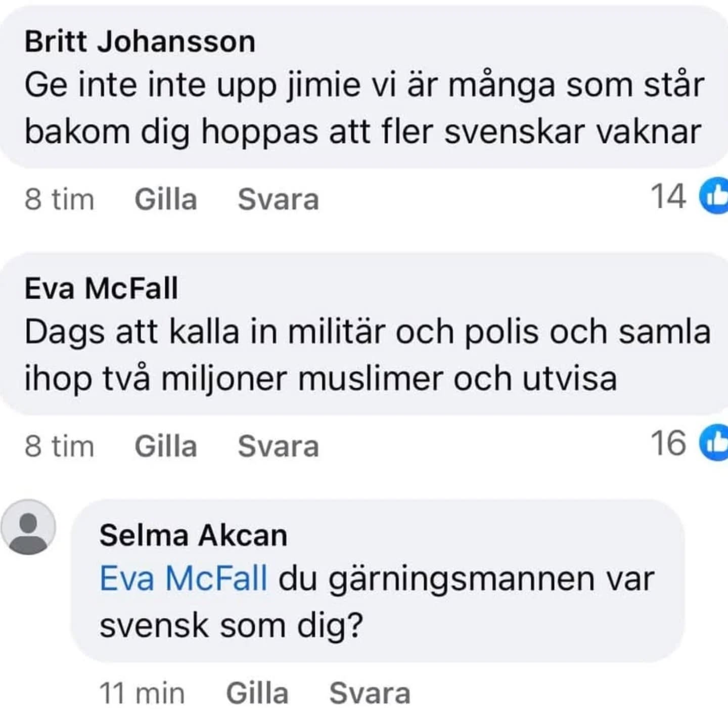Screen dimensions: 728x728
Task: Click the blue Eva McFall mention in reply
Action: pyautogui.click(x=184, y=579)
